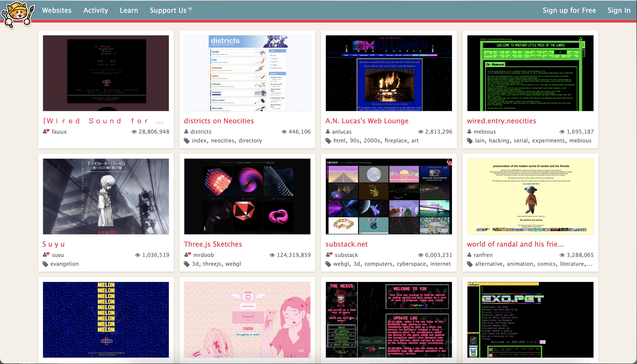This screenshot has height=364, width=637.
Task: Open the 'mrdoob' profile name
Action: (203, 255)
